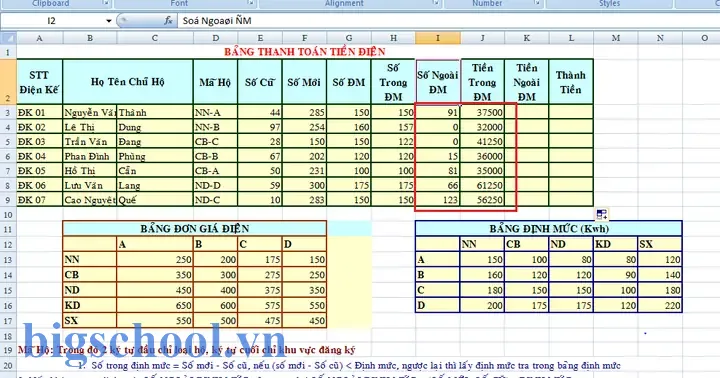Select Tiền Trong ĐM value 37500
Screen dimensions: 720x378
(482, 112)
